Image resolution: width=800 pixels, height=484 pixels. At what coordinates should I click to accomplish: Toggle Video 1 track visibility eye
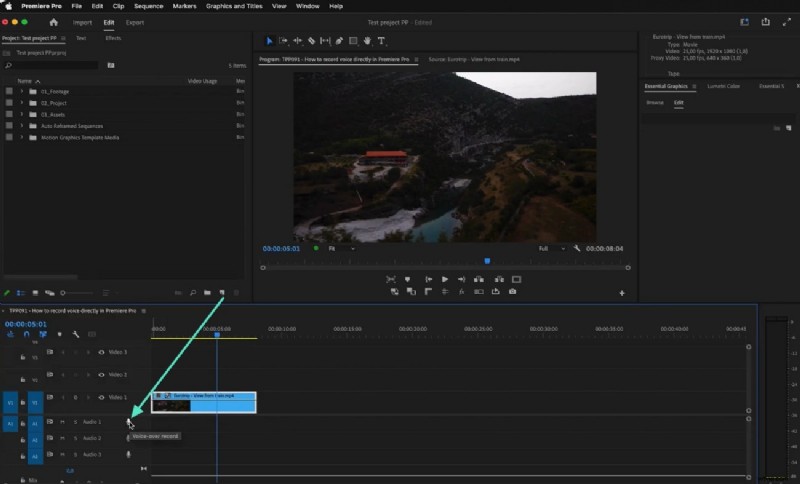[x=101, y=397]
